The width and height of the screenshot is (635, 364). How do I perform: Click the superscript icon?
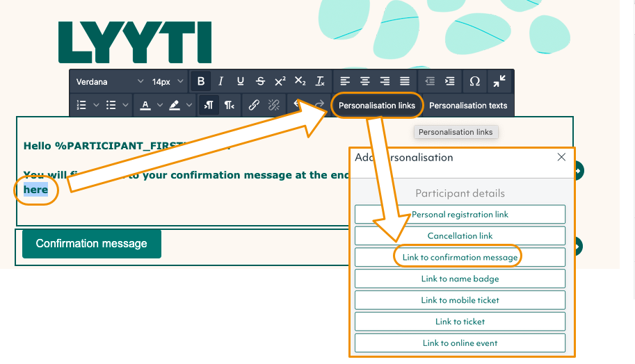[280, 81]
